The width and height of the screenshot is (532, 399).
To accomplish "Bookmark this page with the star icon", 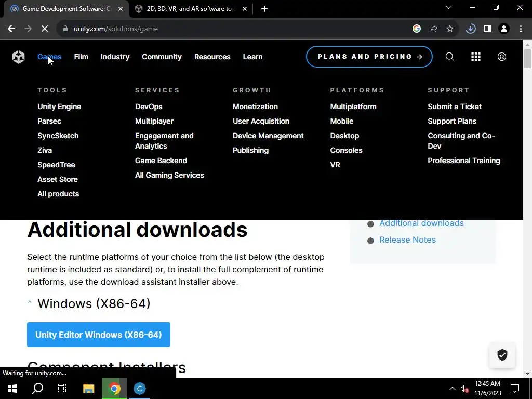I will tap(449, 29).
